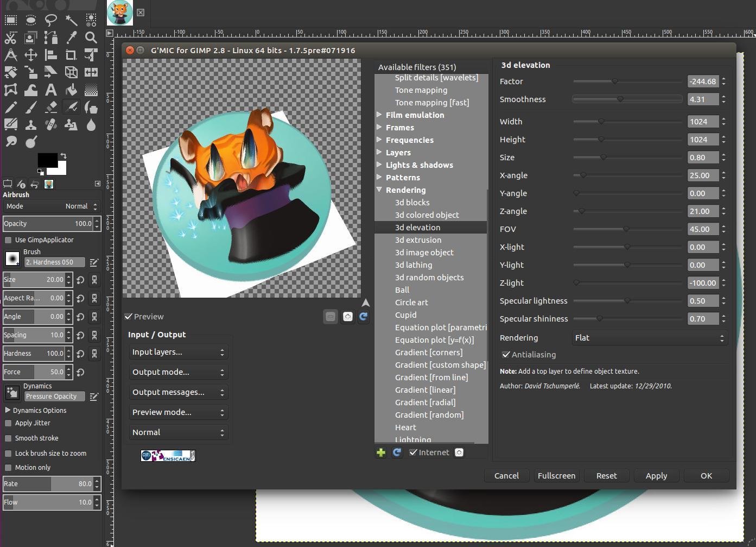This screenshot has width=756, height=547.
Task: Activate the Eraser tool
Action: [50, 107]
